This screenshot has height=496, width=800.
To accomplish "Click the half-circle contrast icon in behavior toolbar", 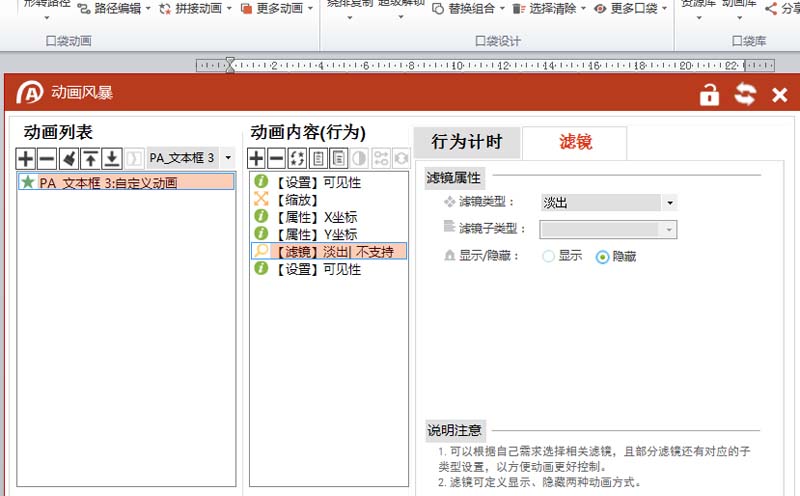I will click(x=359, y=159).
